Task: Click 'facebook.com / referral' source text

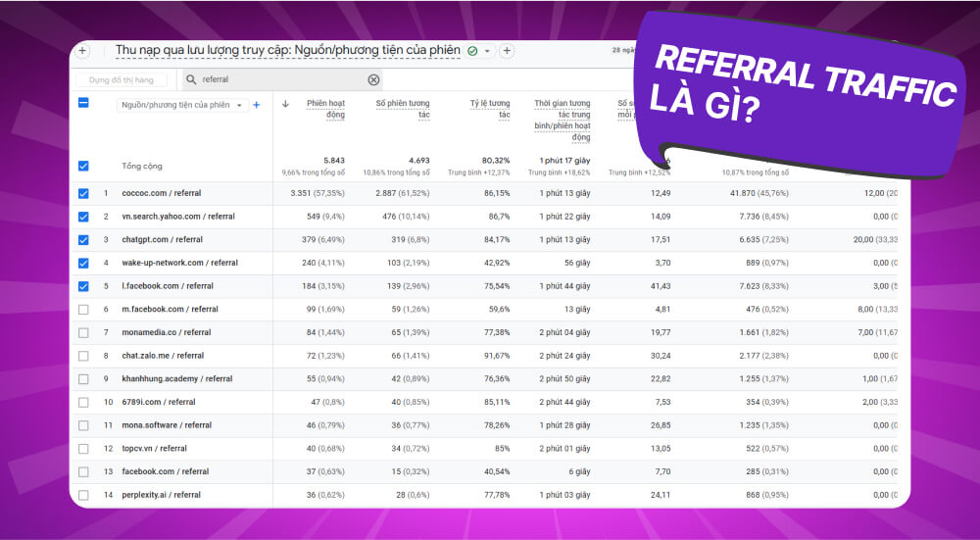Action: [x=166, y=471]
